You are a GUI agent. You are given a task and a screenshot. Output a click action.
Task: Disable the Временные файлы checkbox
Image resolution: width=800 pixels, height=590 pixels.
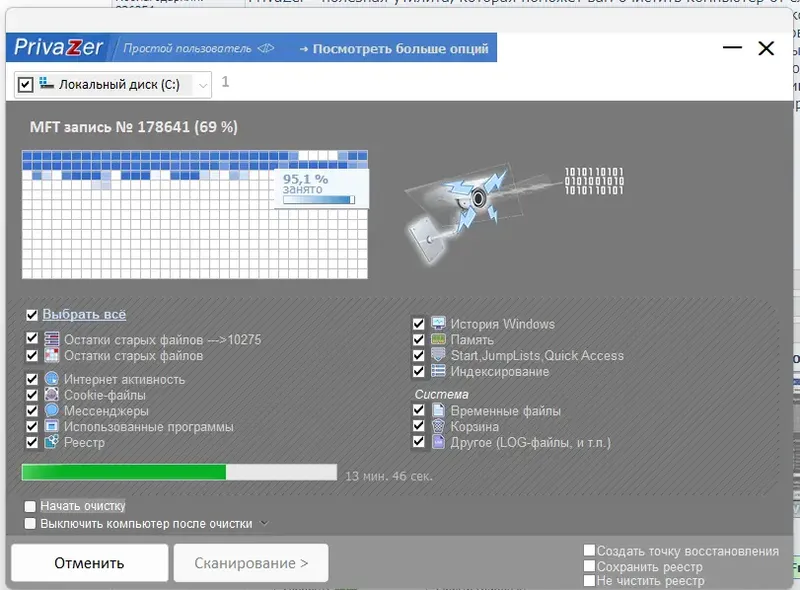pyautogui.click(x=418, y=410)
